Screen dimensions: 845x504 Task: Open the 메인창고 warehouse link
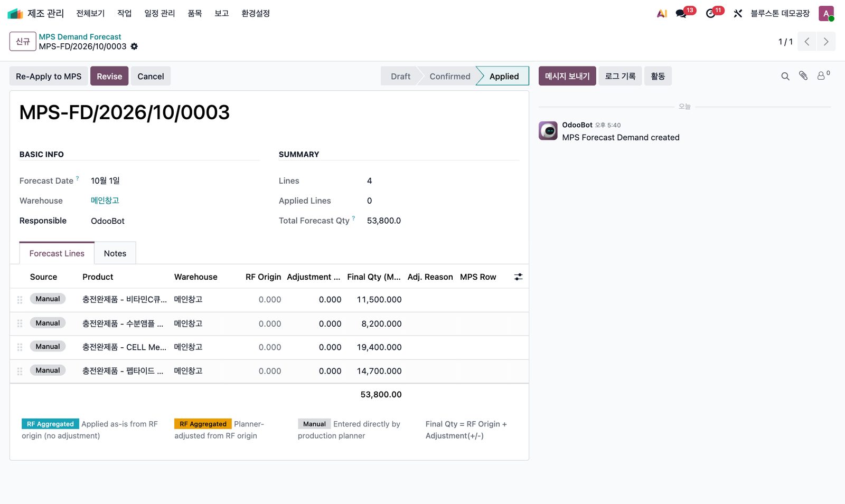[x=105, y=201]
